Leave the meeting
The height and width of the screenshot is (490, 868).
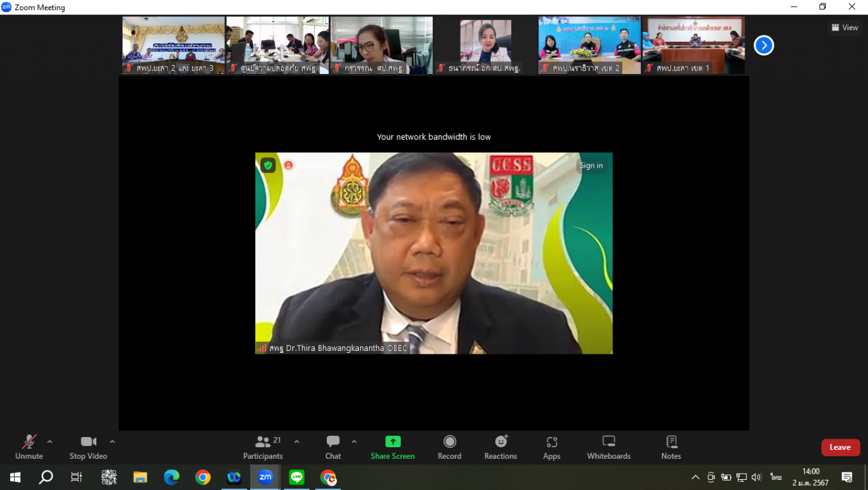click(x=840, y=447)
